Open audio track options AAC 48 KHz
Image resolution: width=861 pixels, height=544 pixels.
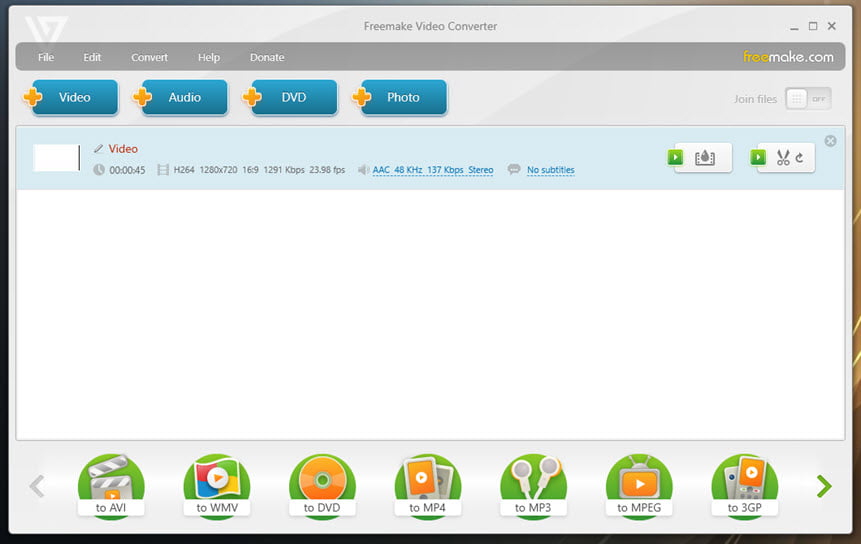(x=433, y=170)
